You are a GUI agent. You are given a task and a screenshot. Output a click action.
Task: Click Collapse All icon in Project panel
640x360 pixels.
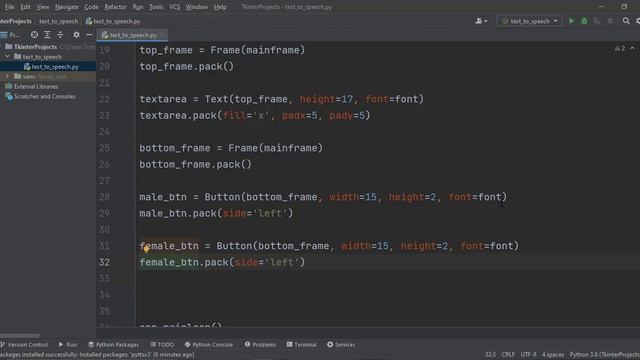60,35
